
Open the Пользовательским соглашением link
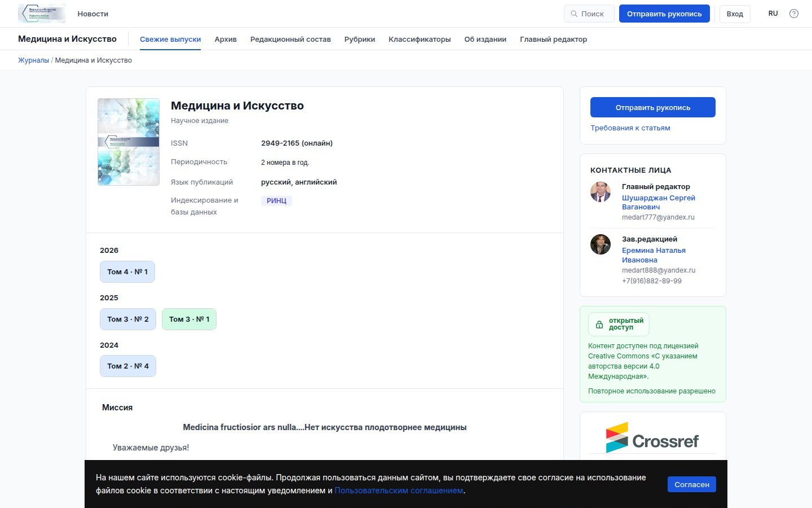399,491
